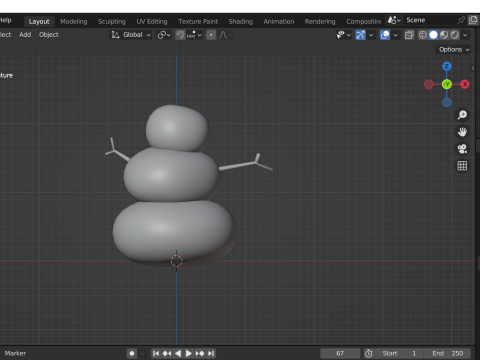Switch to the Compositing workspace tab

363,22
